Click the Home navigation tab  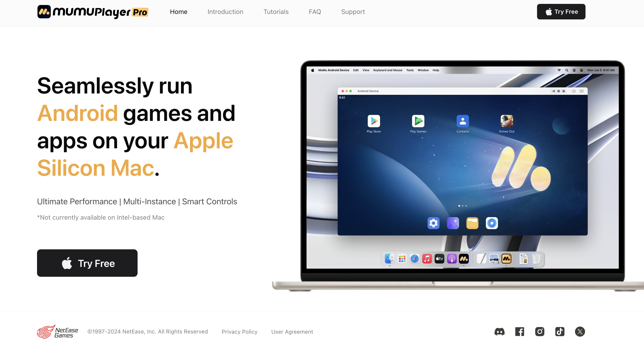tap(178, 11)
